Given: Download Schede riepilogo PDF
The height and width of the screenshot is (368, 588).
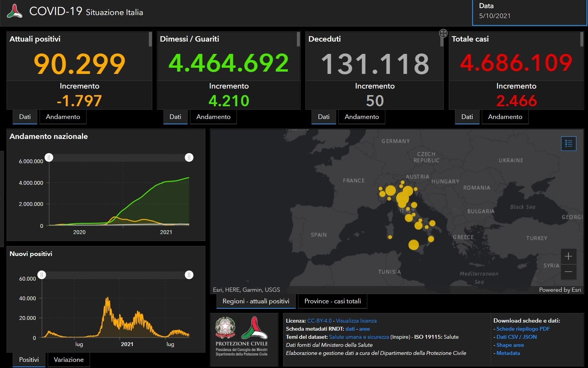Looking at the screenshot, I should pos(523,329).
